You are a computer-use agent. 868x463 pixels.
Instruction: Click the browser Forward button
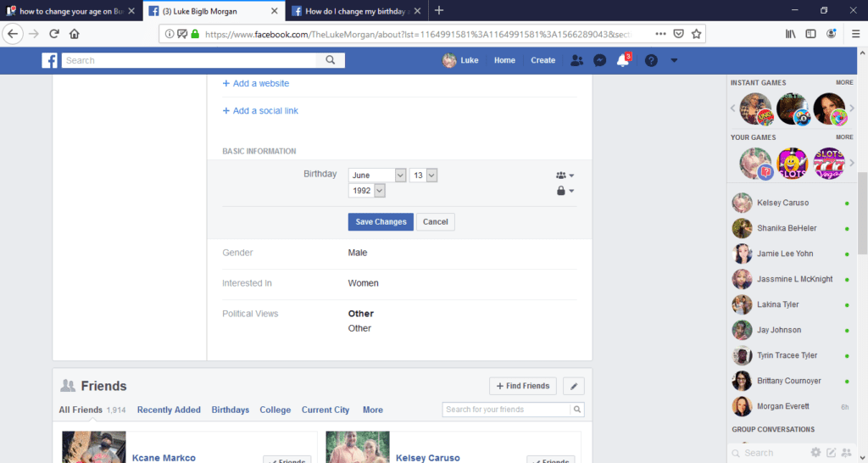pos(34,34)
